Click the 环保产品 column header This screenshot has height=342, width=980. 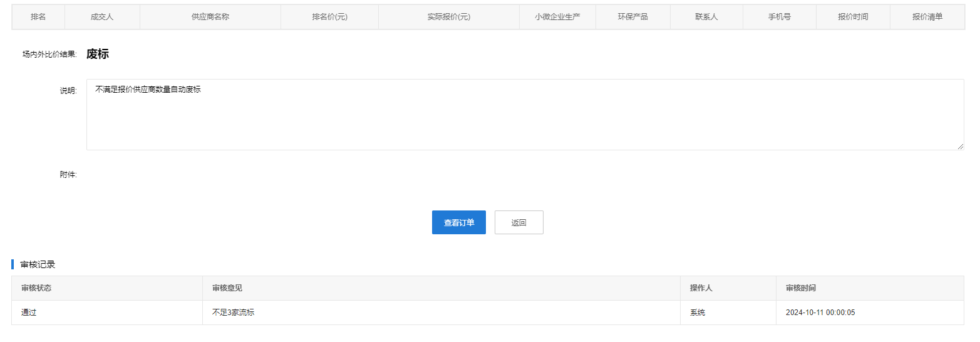[632, 17]
